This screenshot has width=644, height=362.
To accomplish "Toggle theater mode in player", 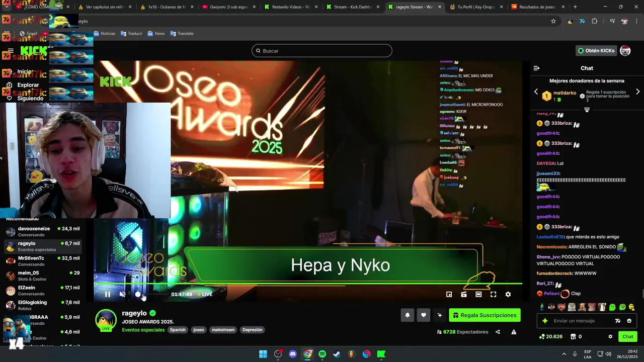I will 478,294.
